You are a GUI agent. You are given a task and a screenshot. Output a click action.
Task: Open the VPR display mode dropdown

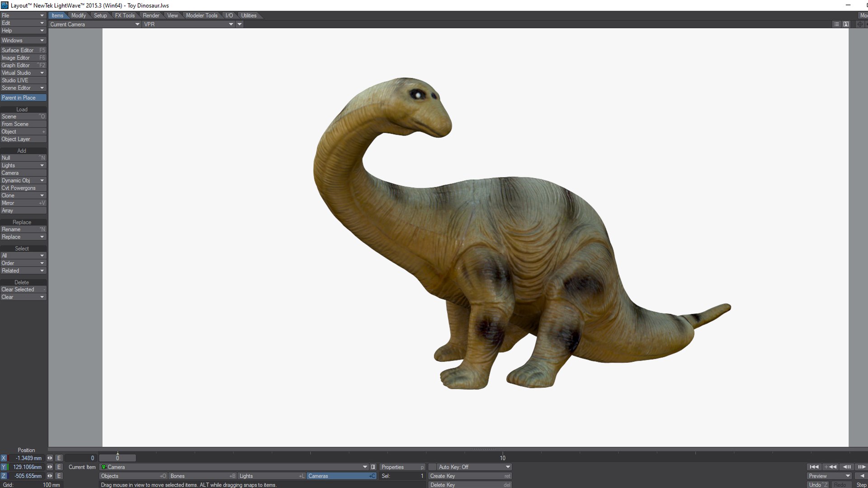coord(189,24)
